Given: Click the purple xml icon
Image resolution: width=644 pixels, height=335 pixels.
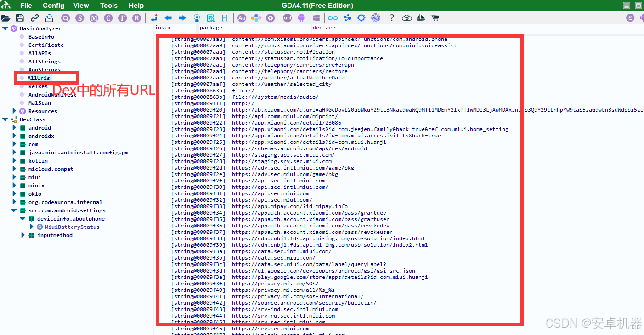Looking at the screenshot, I should [x=287, y=18].
